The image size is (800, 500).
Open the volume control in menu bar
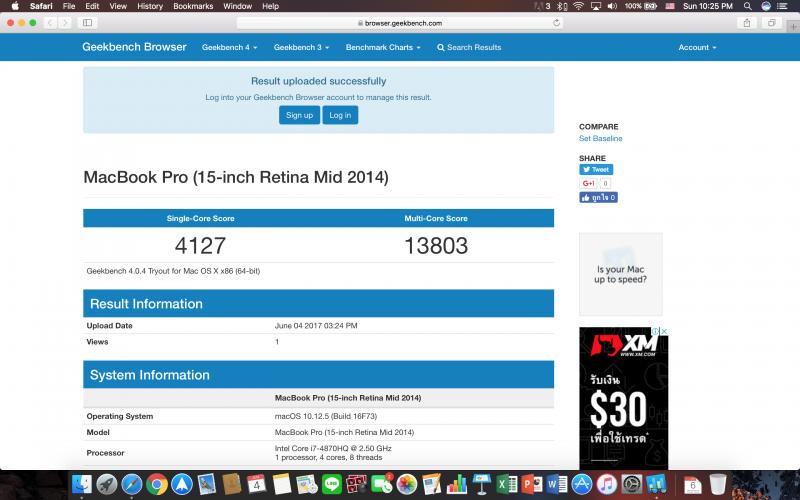(612, 6)
